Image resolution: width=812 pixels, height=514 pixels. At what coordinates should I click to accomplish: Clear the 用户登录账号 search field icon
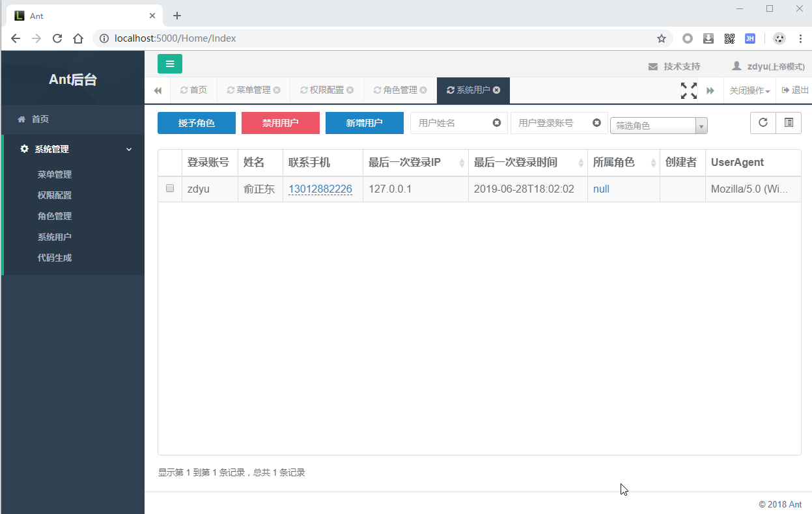pyautogui.click(x=597, y=123)
